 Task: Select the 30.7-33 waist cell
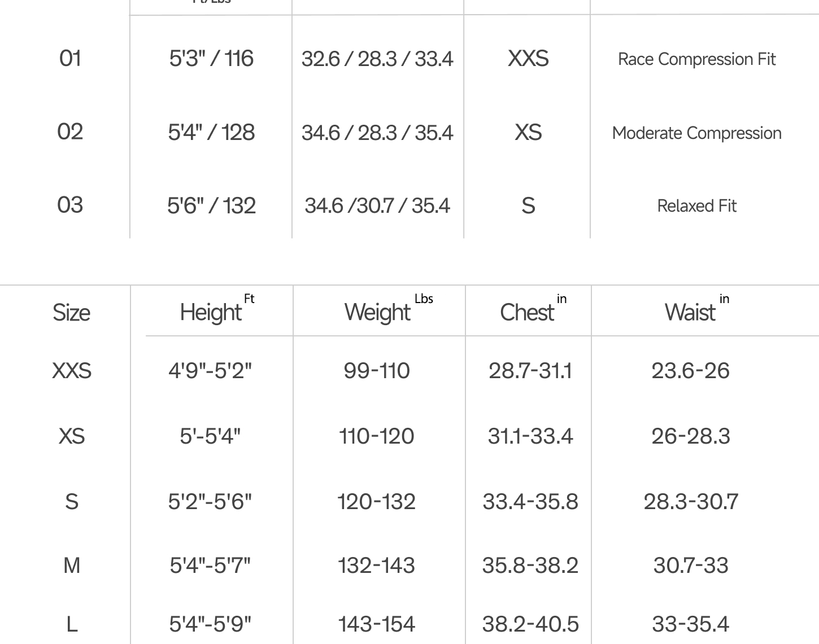pyautogui.click(x=691, y=566)
